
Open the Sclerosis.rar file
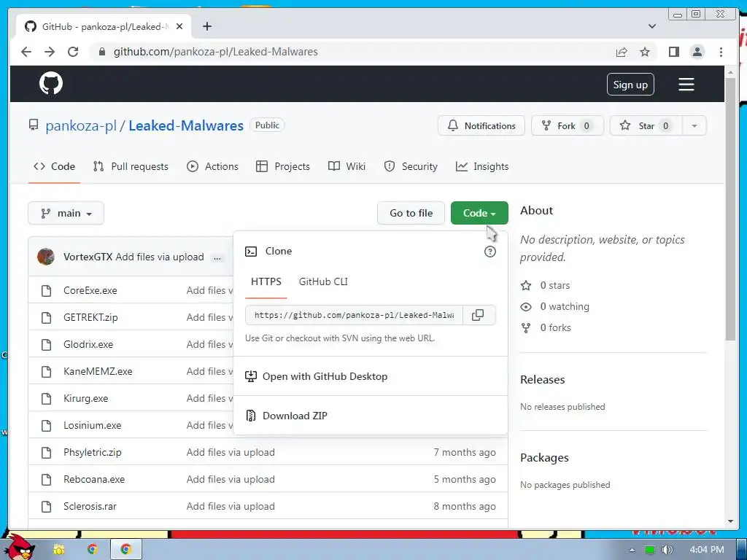point(90,506)
